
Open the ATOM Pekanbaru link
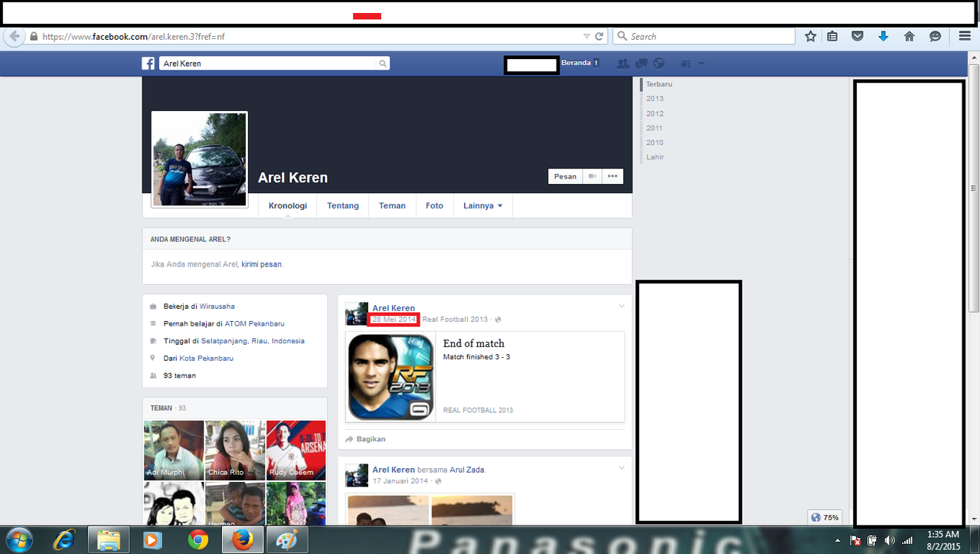tap(255, 324)
